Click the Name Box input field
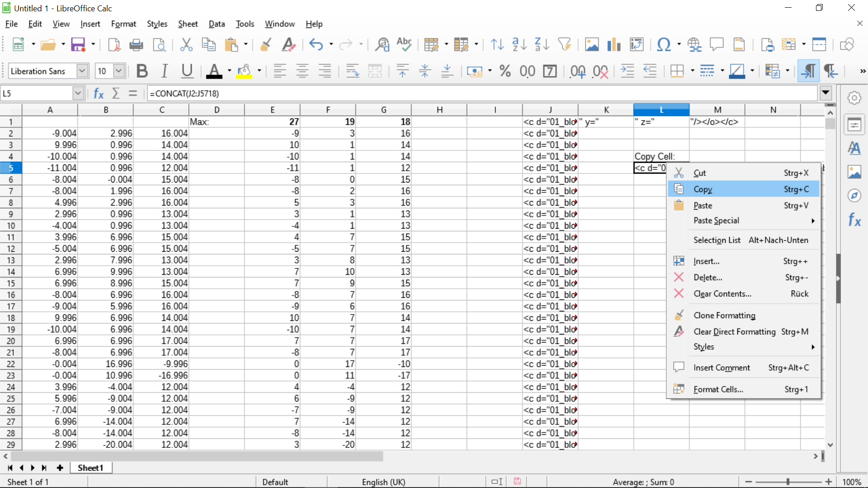This screenshot has height=488, width=868. click(36, 94)
